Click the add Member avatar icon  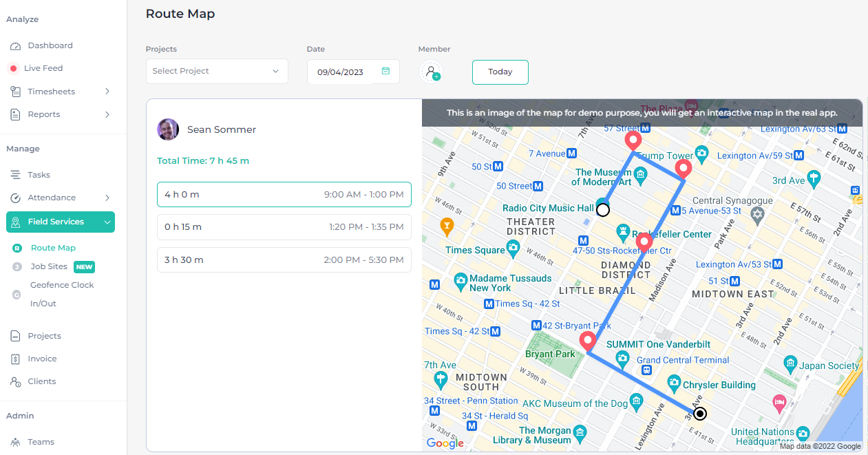pos(431,71)
